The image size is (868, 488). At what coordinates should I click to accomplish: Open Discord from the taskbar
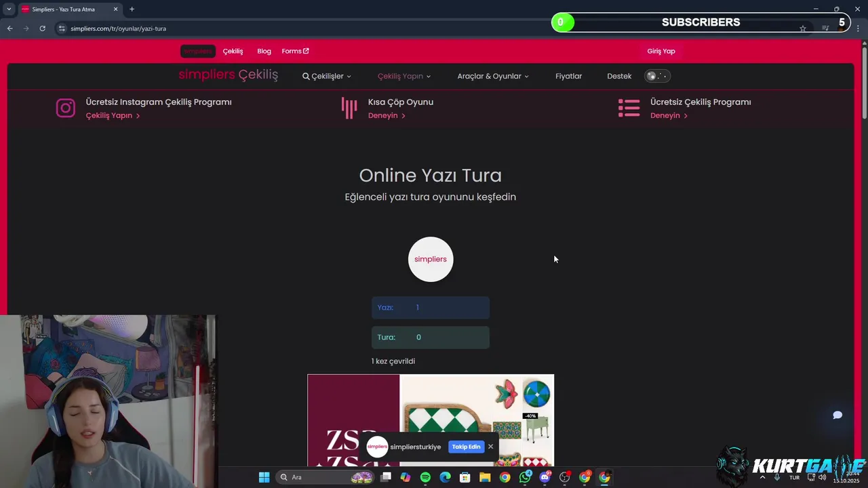tap(545, 477)
